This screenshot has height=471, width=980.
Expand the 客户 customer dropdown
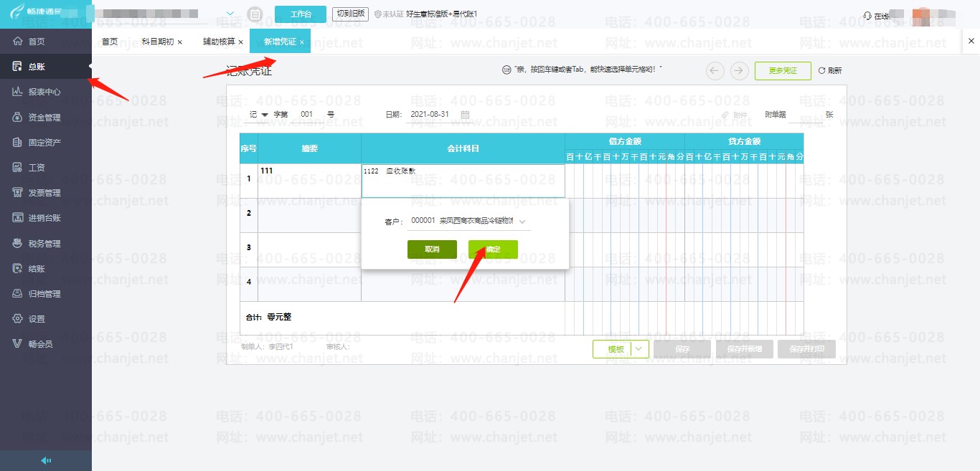tap(522, 222)
